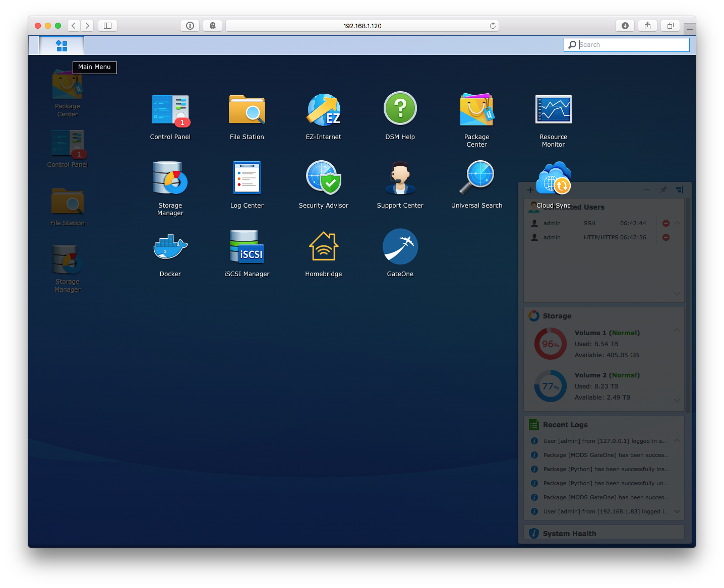Click the DSM Search field
Image resolution: width=724 pixels, height=588 pixels.
pyautogui.click(x=627, y=45)
